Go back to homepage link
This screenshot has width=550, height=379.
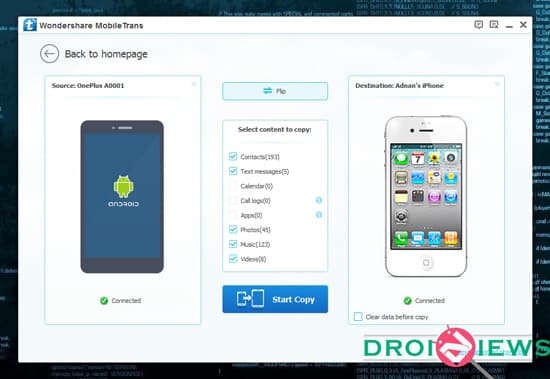(106, 54)
